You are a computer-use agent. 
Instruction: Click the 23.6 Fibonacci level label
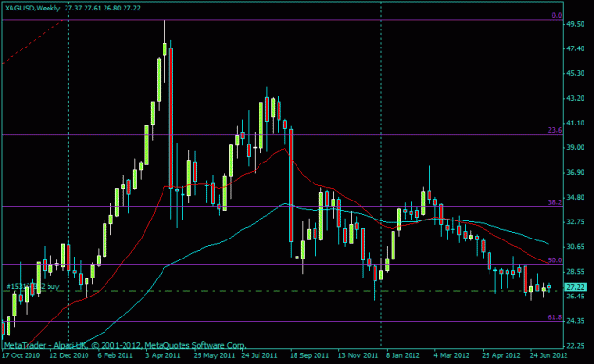coord(555,130)
